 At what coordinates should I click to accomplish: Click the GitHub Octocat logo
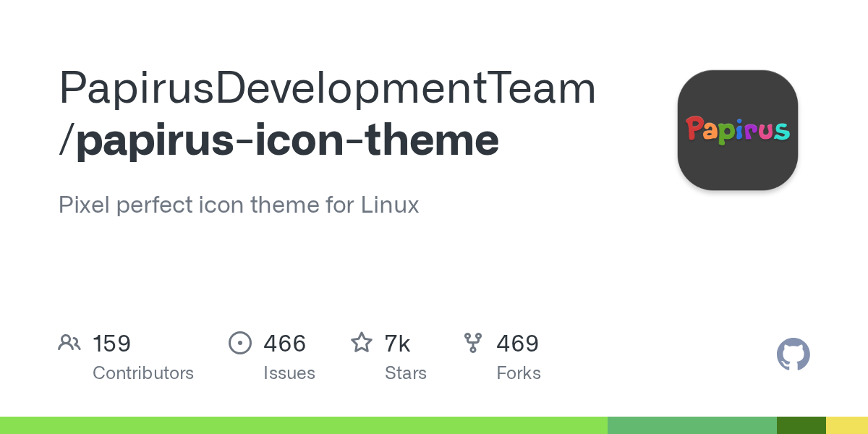pyautogui.click(x=793, y=354)
